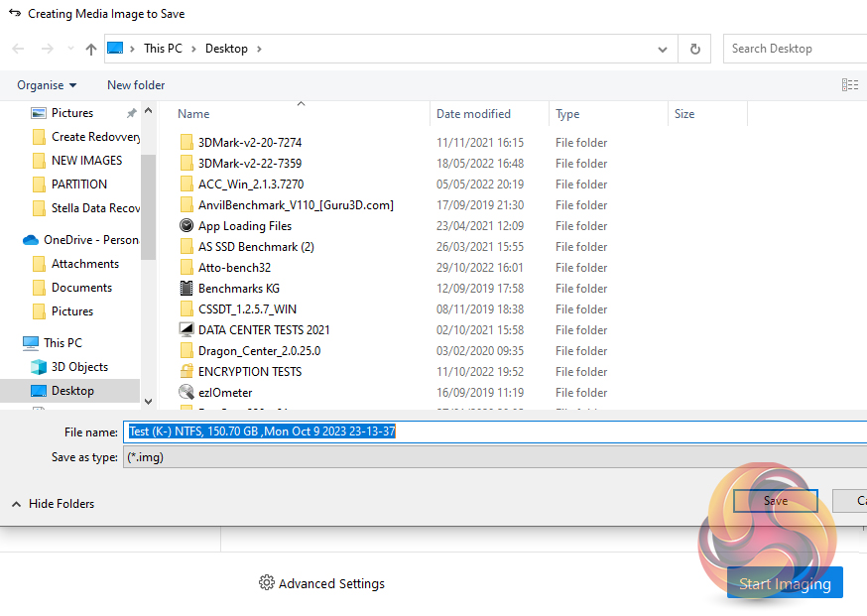Select folder ACC_Win_2.1.3.7270
Image resolution: width=867 pixels, height=616 pixels.
pos(251,185)
